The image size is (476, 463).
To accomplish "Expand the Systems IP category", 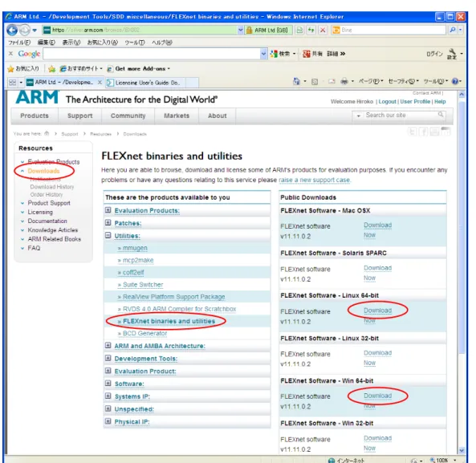I will (108, 396).
